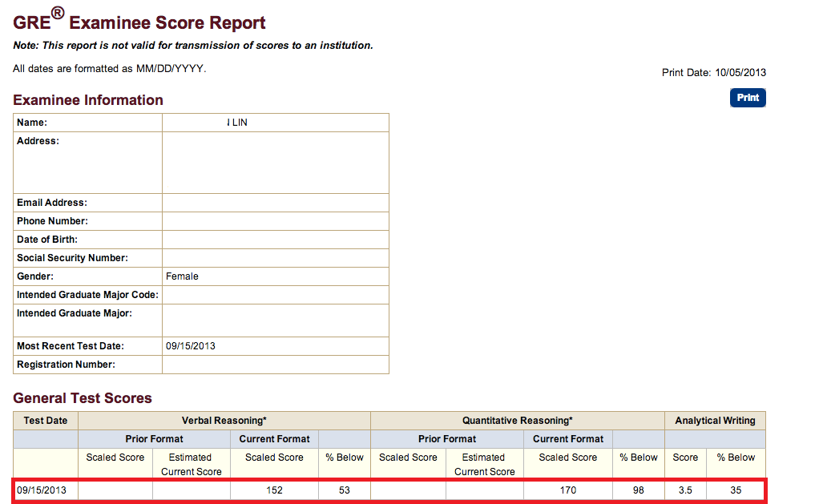Click the 'All dates are formatted as MM/DD/YYYY' line
The image size is (819, 504).
coord(110,68)
